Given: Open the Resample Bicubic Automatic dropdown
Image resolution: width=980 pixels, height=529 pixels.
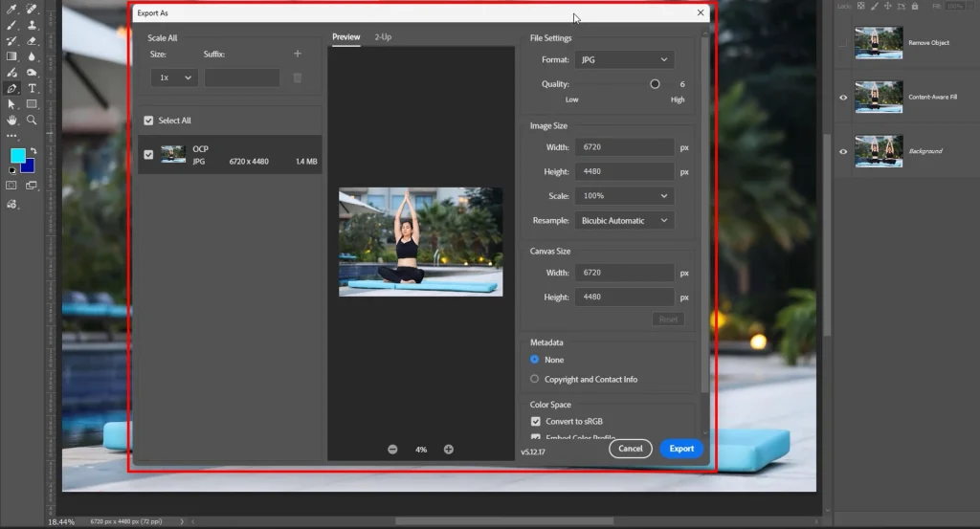Looking at the screenshot, I should (624, 220).
